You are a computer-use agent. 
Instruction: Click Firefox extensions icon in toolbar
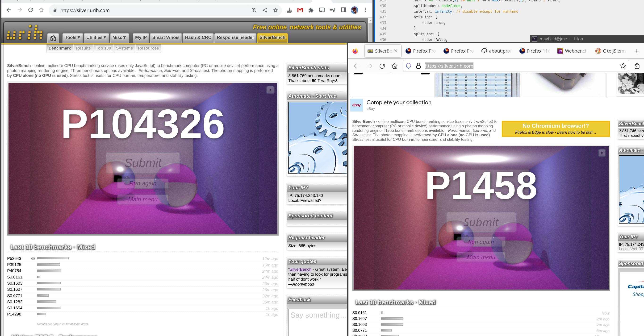[x=637, y=66]
